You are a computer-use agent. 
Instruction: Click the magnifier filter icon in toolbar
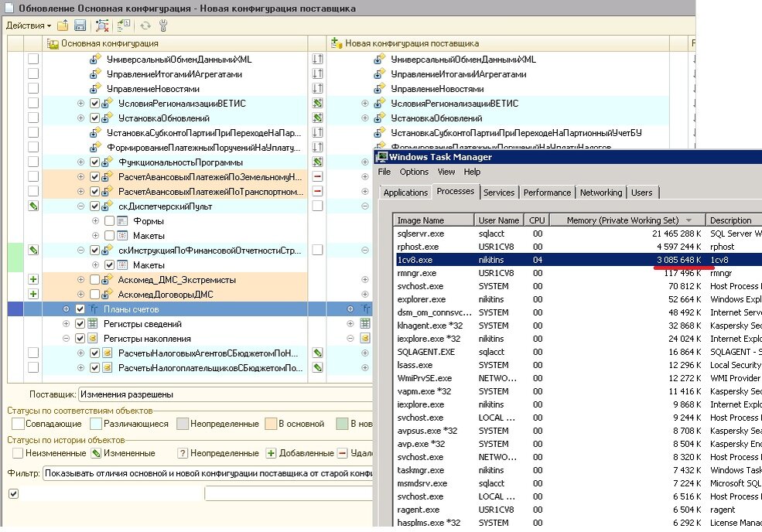coord(102,26)
